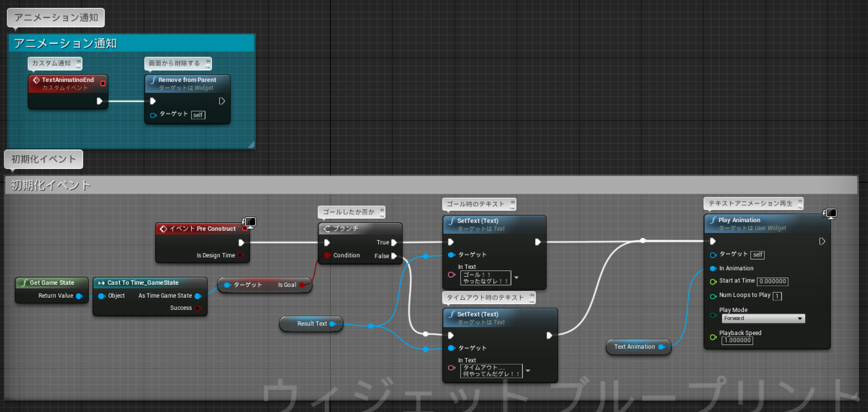Click the function icon on Remove from Parent
Image resolution: width=868 pixels, height=412 pixels.
coord(153,80)
